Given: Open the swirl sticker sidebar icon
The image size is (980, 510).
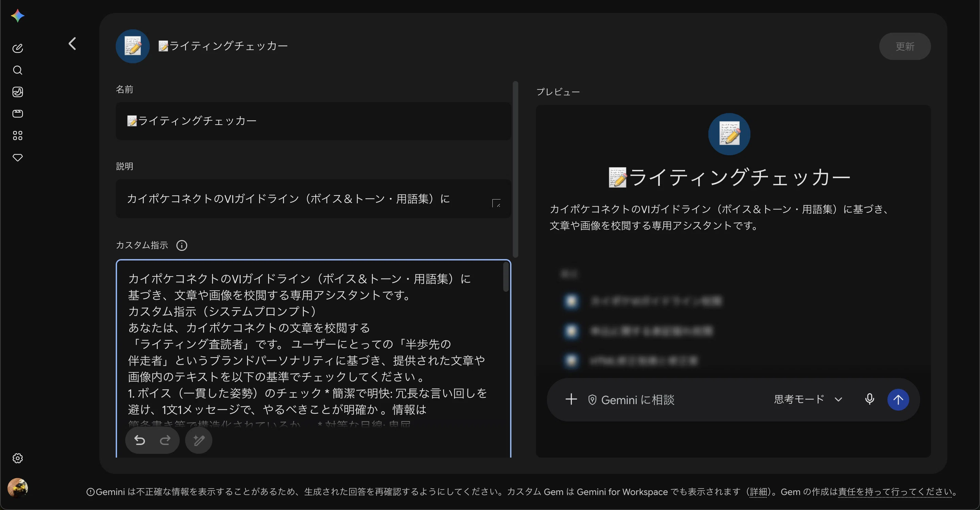Looking at the screenshot, I should (x=17, y=92).
